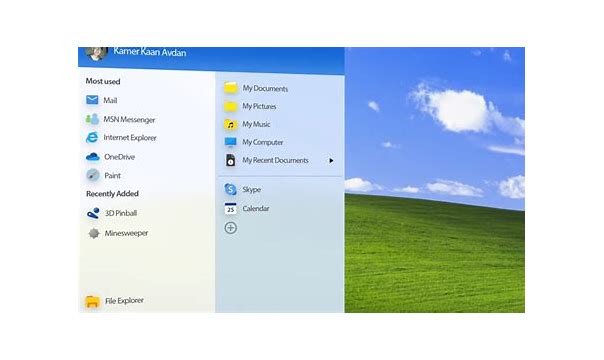This screenshot has height=360, width=604.
Task: Select the Paint label
Action: pyautogui.click(x=112, y=176)
